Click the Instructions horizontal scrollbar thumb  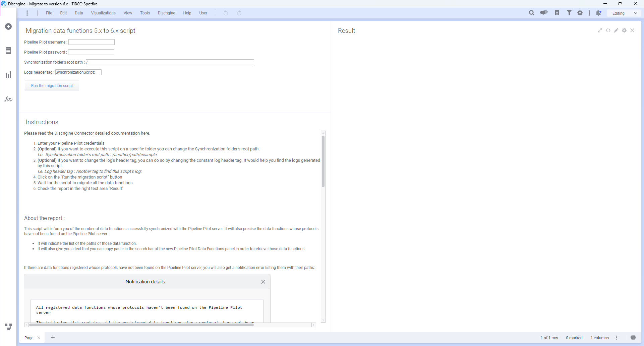[141, 325]
